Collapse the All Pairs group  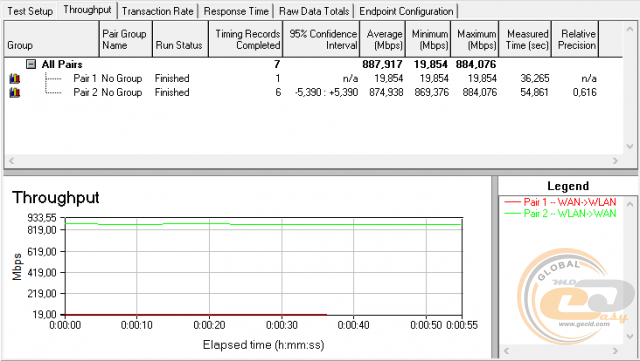click(x=31, y=64)
